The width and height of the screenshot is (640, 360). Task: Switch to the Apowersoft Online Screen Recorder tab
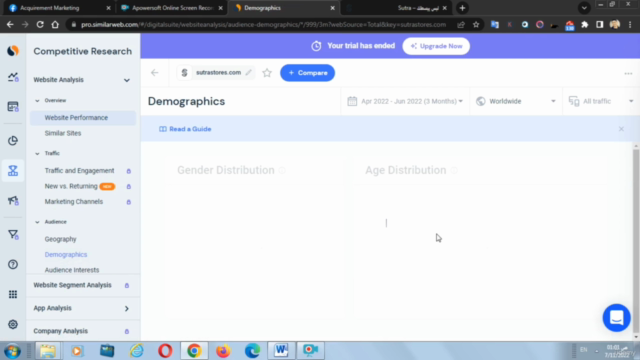click(171, 8)
